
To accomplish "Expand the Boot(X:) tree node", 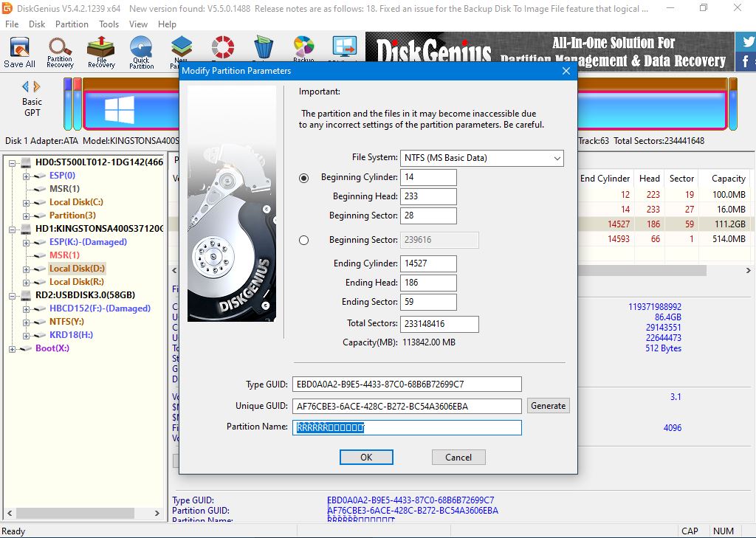I will coord(13,348).
